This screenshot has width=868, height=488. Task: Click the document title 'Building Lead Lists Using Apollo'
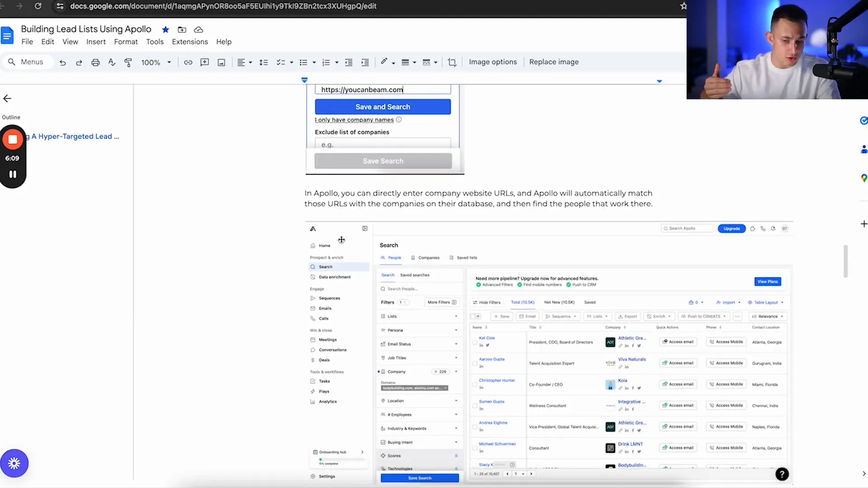pos(86,29)
